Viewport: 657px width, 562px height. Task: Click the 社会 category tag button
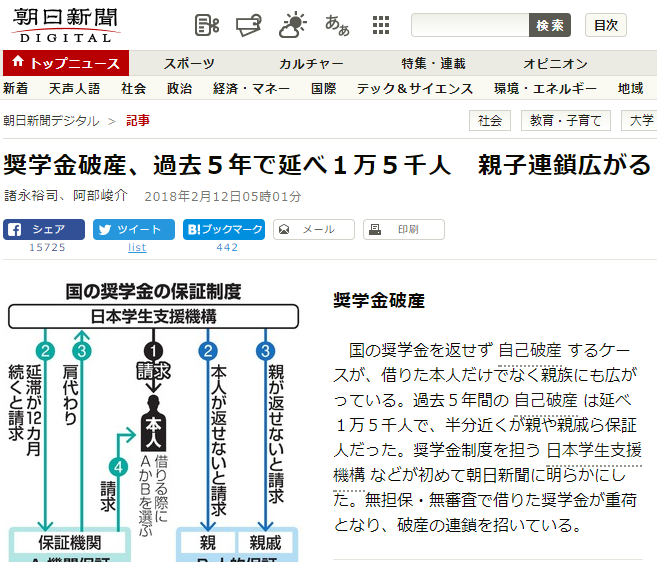[490, 121]
